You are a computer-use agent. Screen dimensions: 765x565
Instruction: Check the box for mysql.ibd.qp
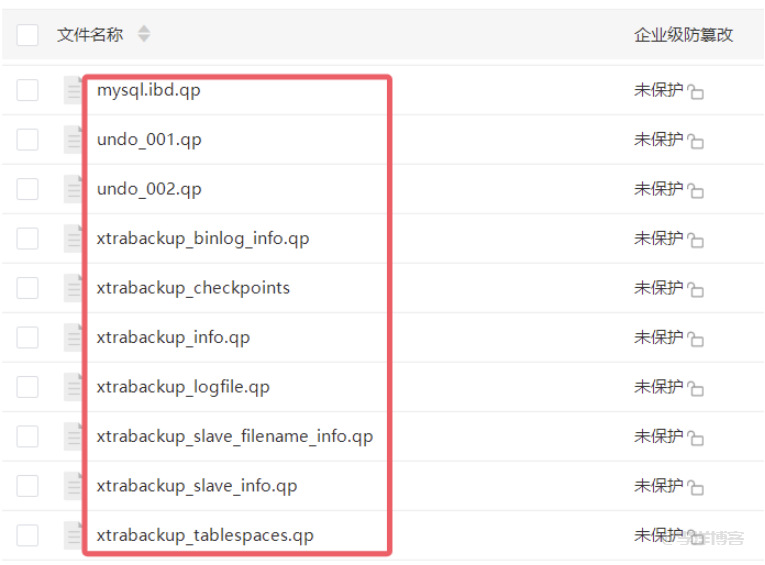(x=28, y=90)
